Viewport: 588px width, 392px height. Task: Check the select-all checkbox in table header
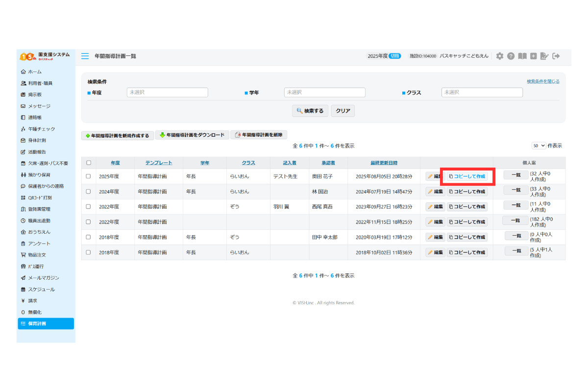point(88,163)
